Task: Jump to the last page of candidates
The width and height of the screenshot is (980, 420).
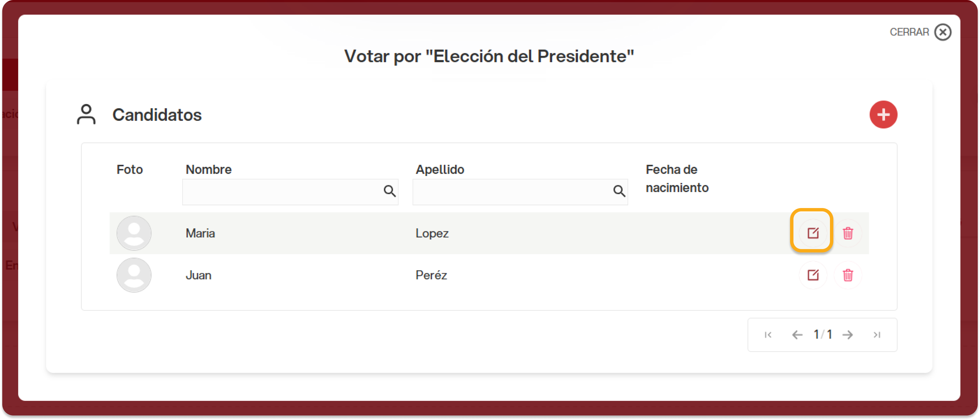Action: 877,335
